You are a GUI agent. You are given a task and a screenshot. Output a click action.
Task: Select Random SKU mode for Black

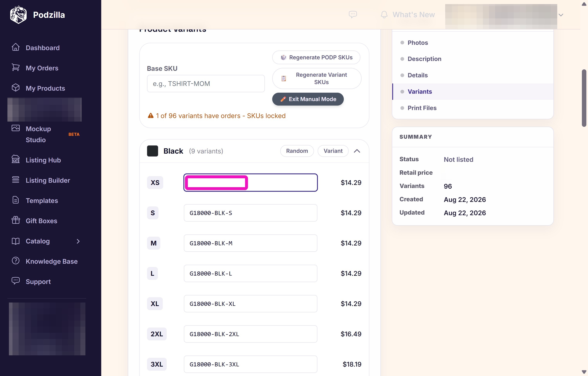pos(297,151)
